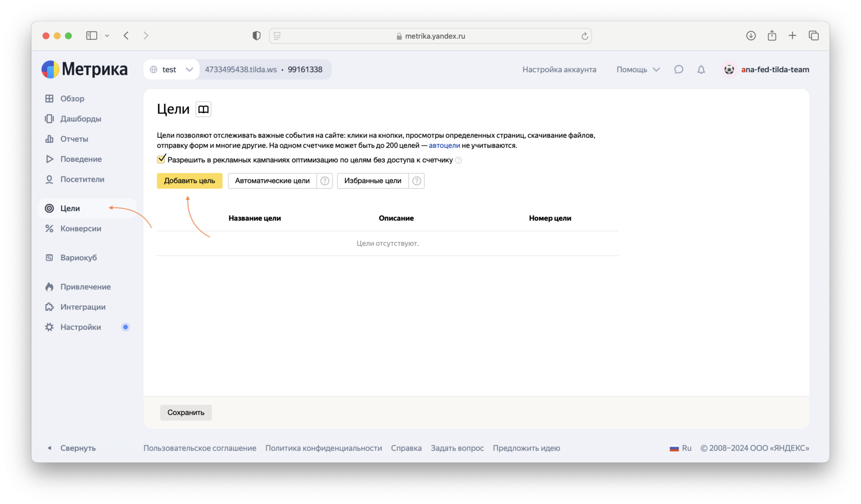Screen dimensions: 861x504
Task: Open Safari downloads icon
Action: tap(751, 35)
